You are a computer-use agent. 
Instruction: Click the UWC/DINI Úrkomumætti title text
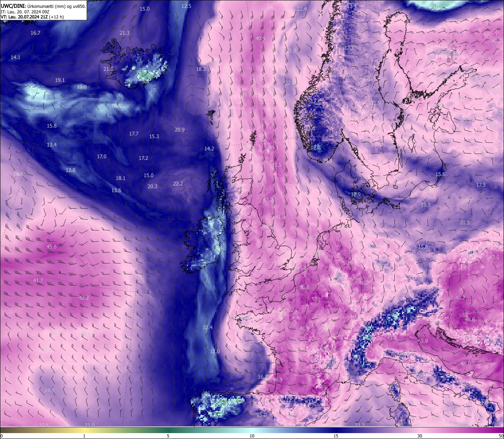[43, 6]
